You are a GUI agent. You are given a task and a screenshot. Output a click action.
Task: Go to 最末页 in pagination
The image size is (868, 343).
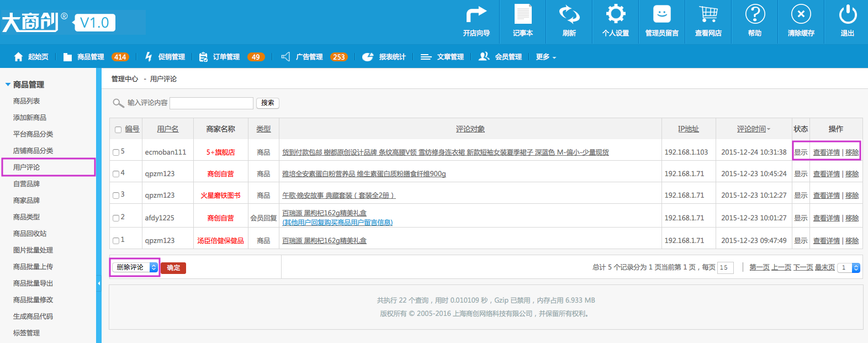tap(825, 267)
